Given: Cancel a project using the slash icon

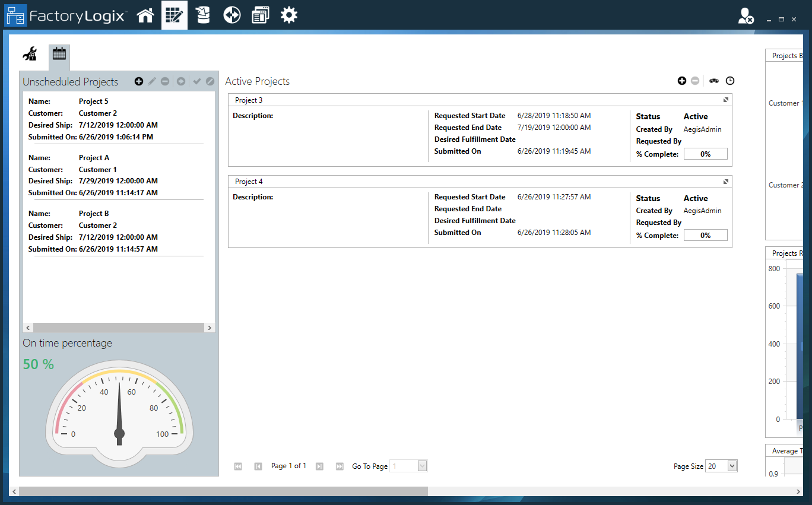Looking at the screenshot, I should tap(210, 81).
